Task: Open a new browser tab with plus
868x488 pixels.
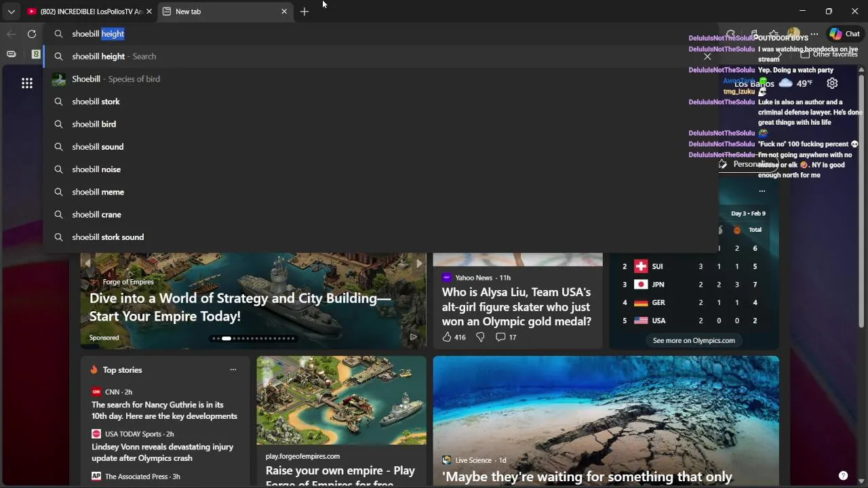Action: [304, 12]
